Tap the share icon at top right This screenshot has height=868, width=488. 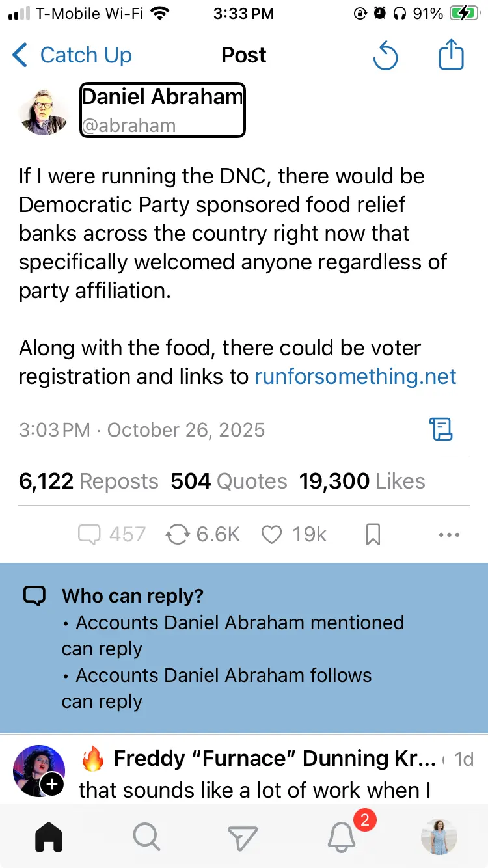(451, 55)
